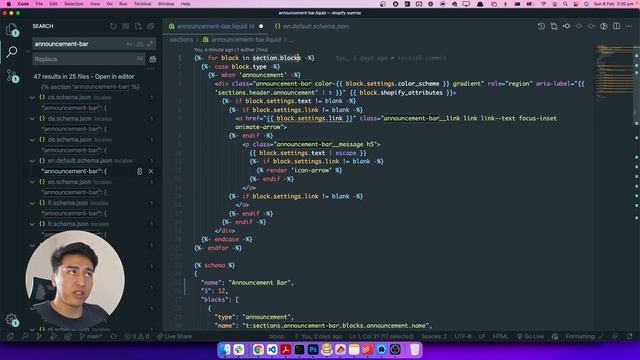Collapse the fi.schema.json result group
The image size is (640, 360).
point(32,203)
